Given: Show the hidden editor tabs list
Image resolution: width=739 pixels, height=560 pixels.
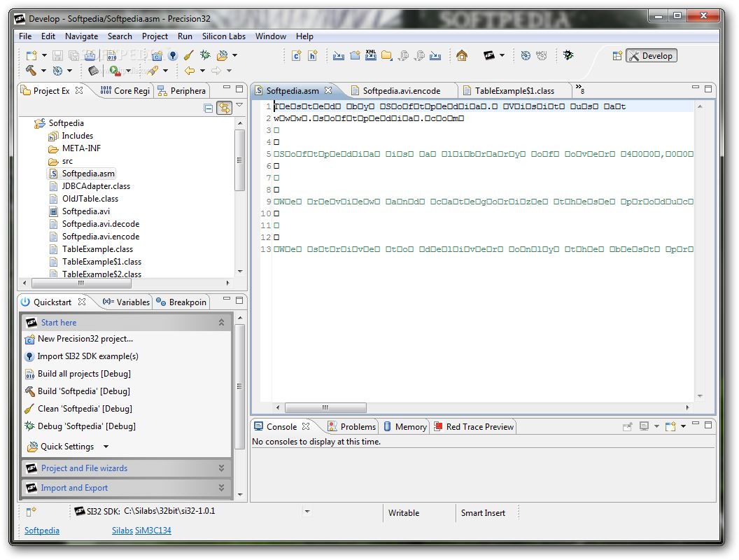Looking at the screenshot, I should pos(579,89).
